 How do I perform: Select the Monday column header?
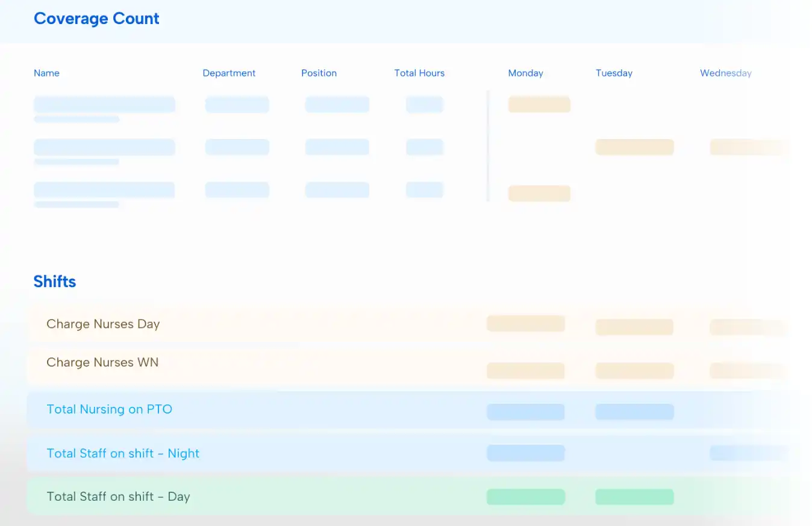coord(525,73)
